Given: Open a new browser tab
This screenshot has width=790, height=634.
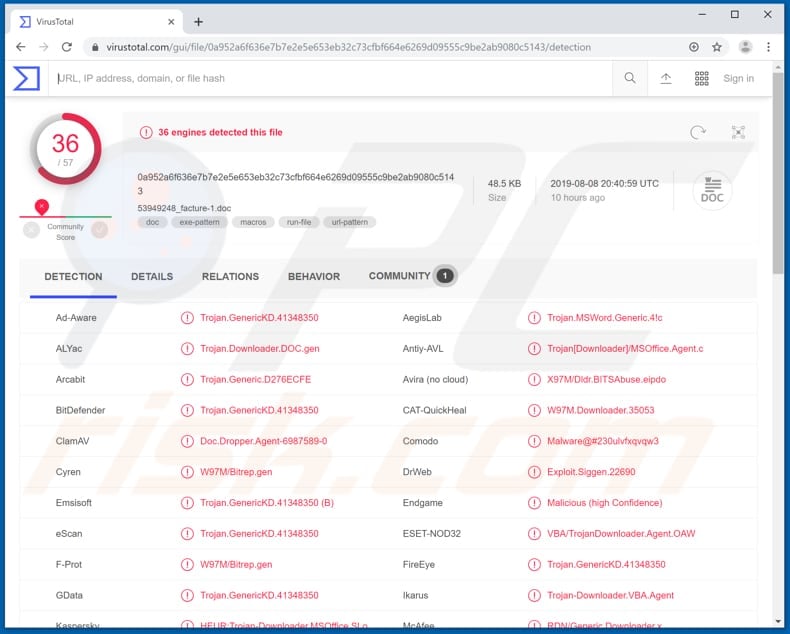Looking at the screenshot, I should pos(199,22).
